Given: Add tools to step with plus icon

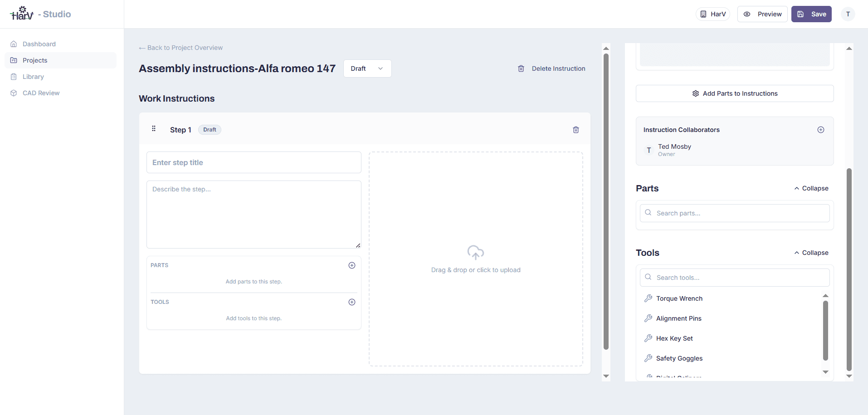Looking at the screenshot, I should (352, 302).
